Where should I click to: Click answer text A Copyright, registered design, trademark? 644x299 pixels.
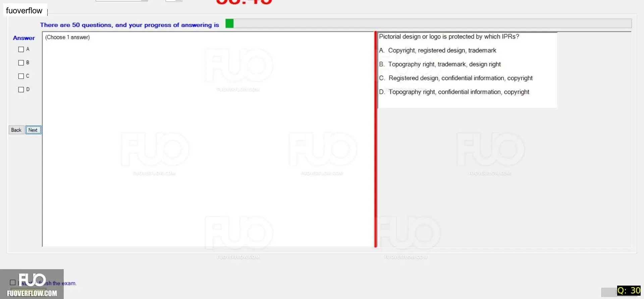pos(437,50)
